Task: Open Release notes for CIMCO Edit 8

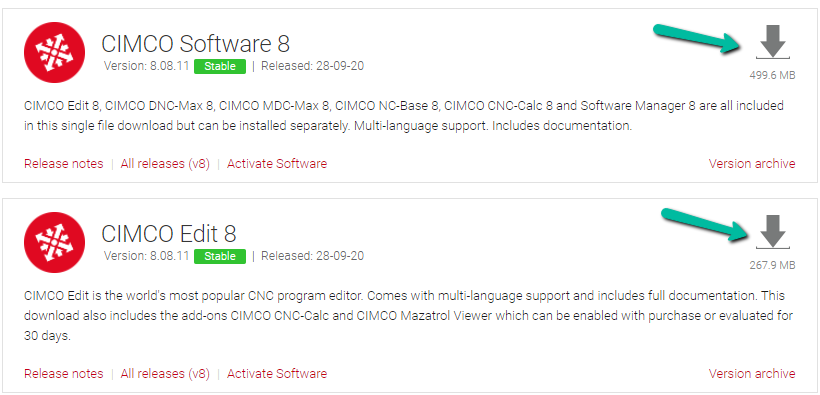Action: [x=64, y=374]
